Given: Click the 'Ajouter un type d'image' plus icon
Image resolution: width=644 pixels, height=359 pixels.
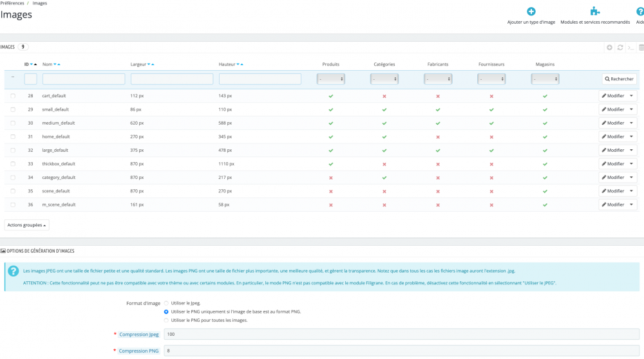Looking at the screenshot, I should click(x=531, y=12).
